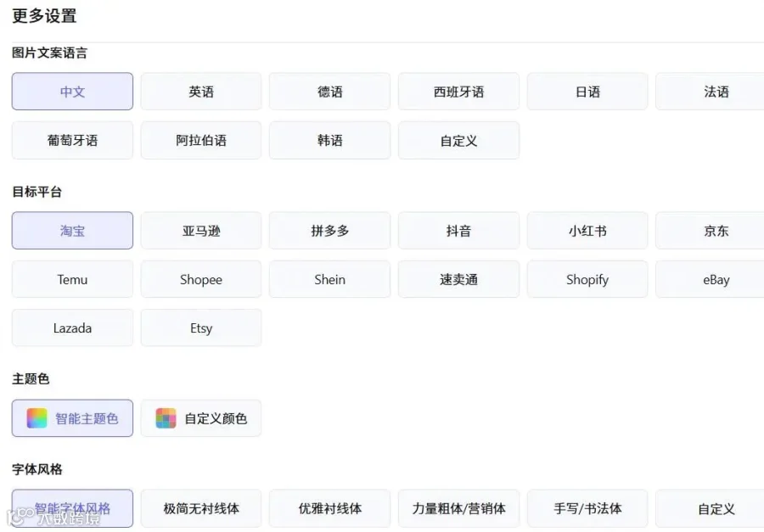
Task: Click the 主题色 section label
Action: (31, 378)
